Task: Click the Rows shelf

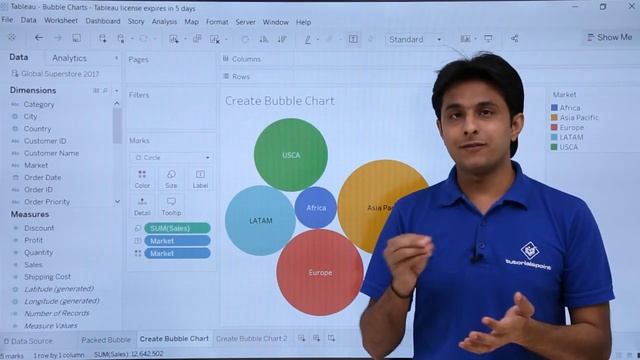Action: tap(430, 76)
